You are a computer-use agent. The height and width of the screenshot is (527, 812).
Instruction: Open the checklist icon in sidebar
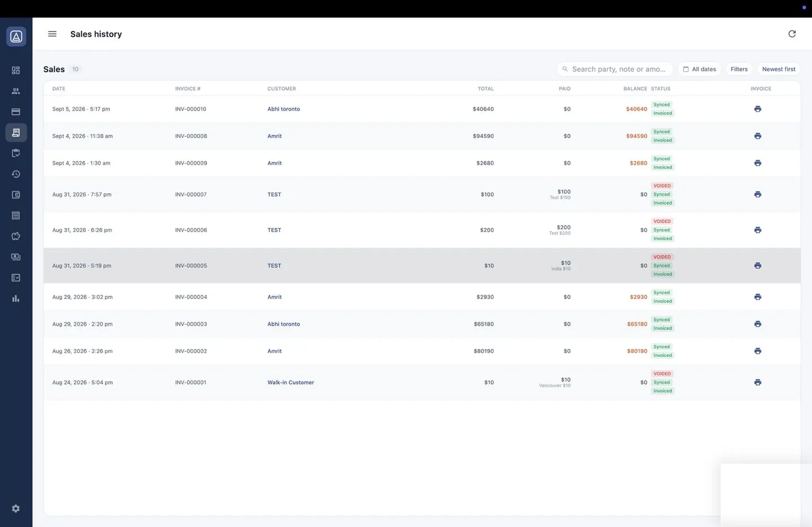pos(16,278)
